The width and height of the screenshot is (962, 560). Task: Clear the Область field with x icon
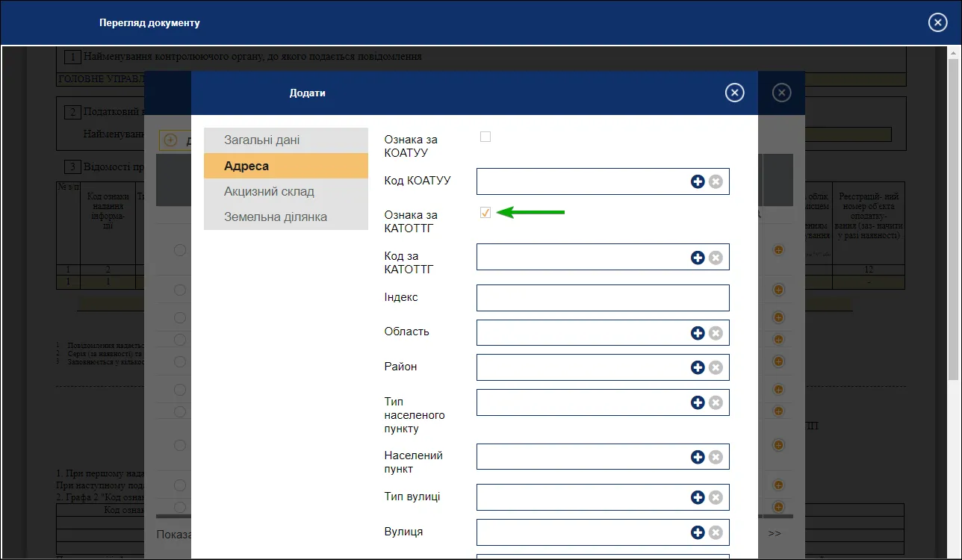716,333
